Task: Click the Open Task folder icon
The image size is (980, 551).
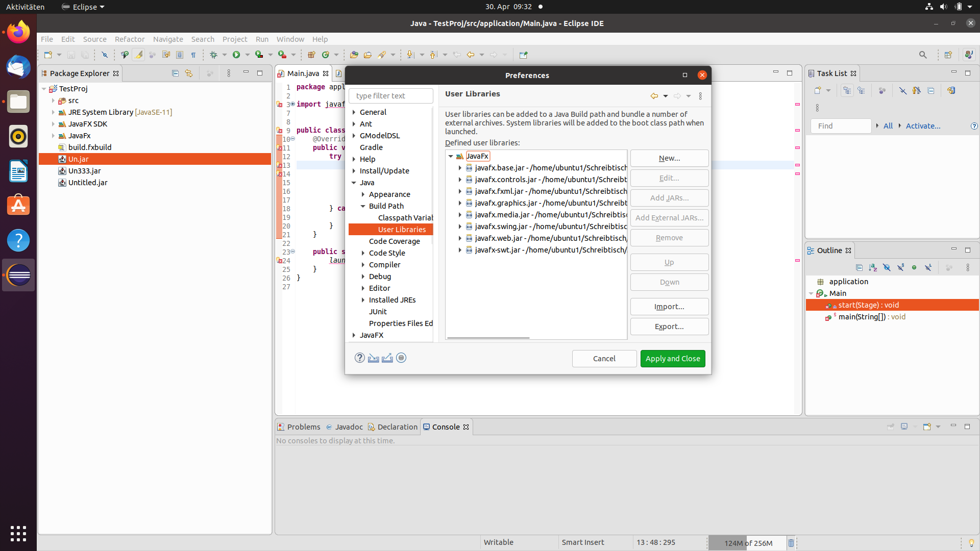Action: 367,55
